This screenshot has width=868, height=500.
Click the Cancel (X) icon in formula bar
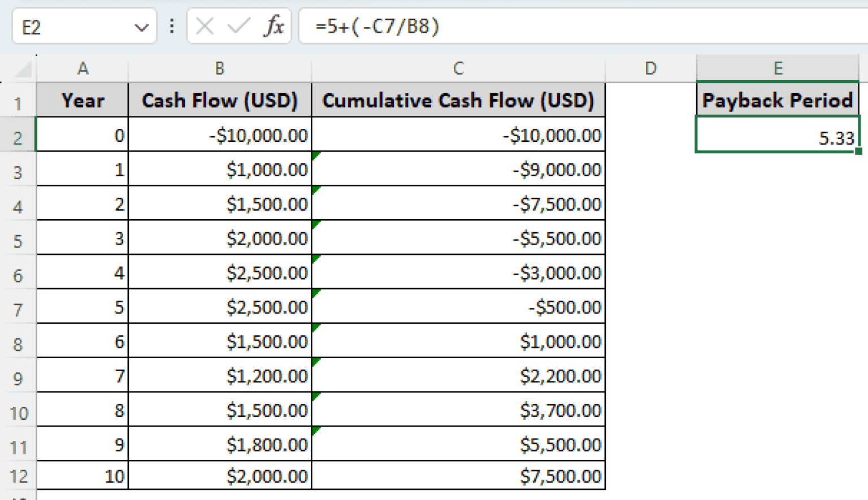click(205, 26)
